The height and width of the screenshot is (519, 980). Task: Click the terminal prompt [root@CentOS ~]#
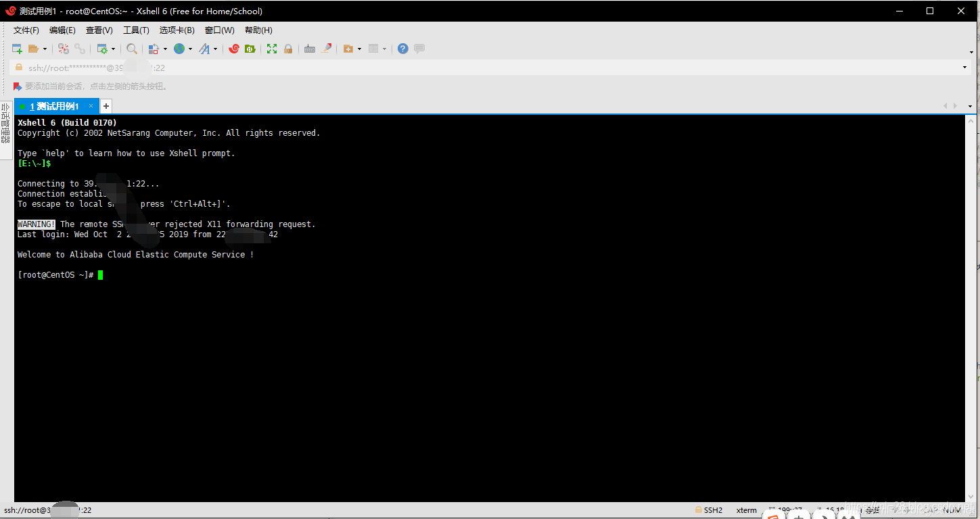click(x=55, y=275)
